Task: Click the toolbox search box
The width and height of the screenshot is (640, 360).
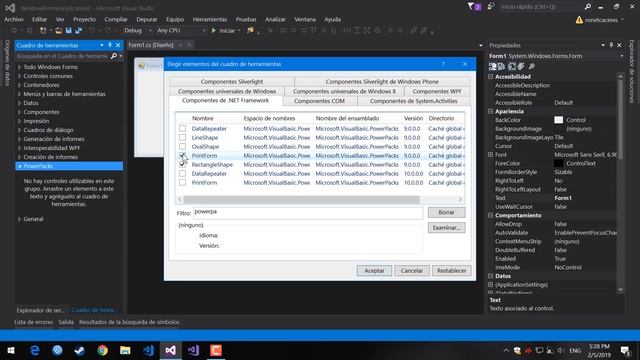Action: point(62,56)
